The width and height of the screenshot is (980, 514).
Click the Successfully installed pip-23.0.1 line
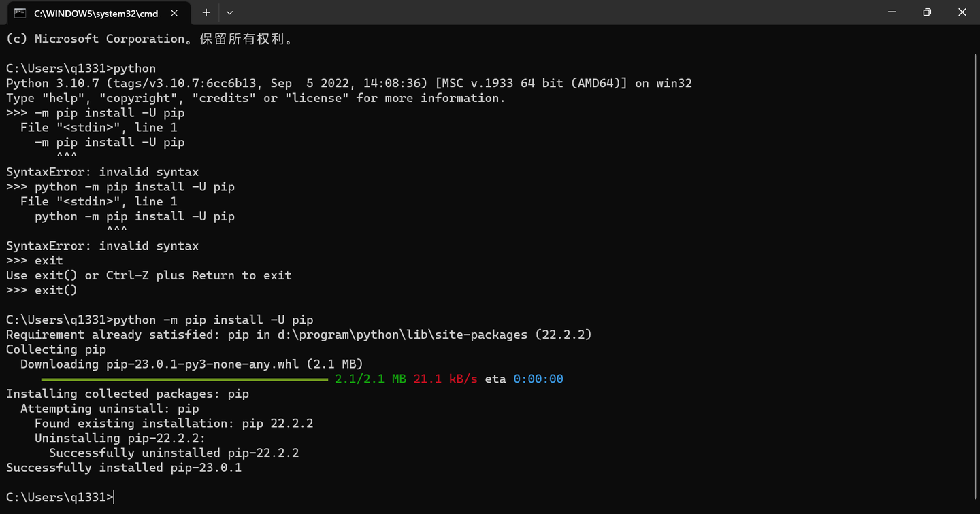[124, 468]
